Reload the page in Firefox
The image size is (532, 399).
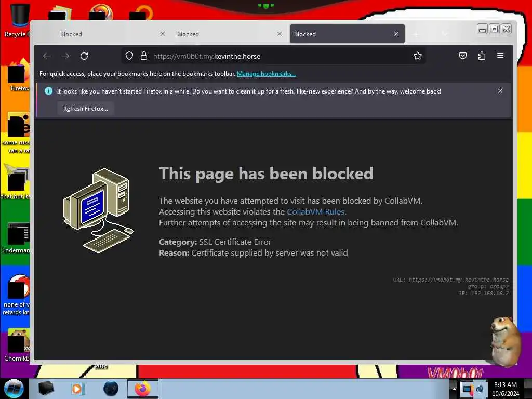(x=84, y=56)
